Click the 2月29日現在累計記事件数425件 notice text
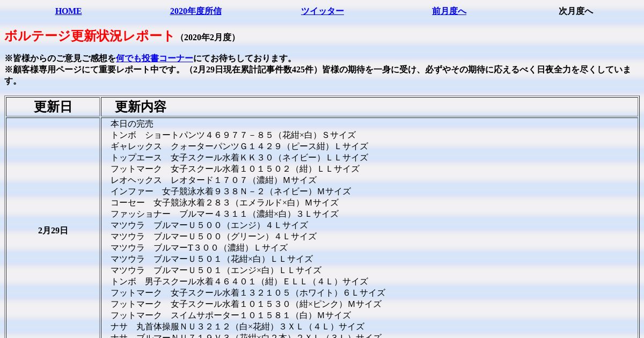The width and height of the screenshot is (644, 338). click(253, 70)
